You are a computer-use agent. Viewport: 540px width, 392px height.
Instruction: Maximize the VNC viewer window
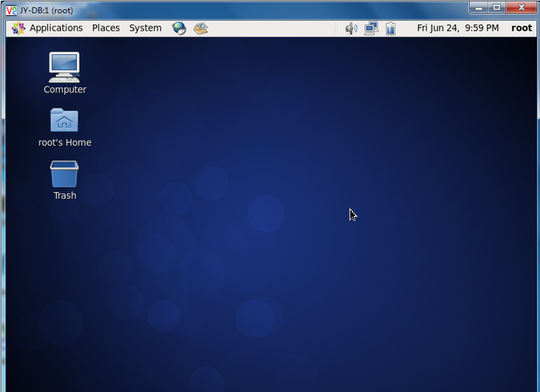coord(497,8)
